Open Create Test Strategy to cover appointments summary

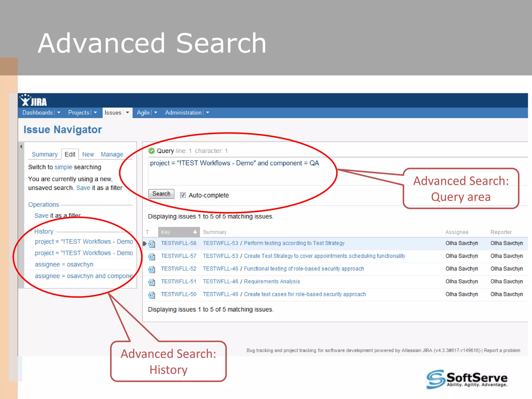pos(324,256)
